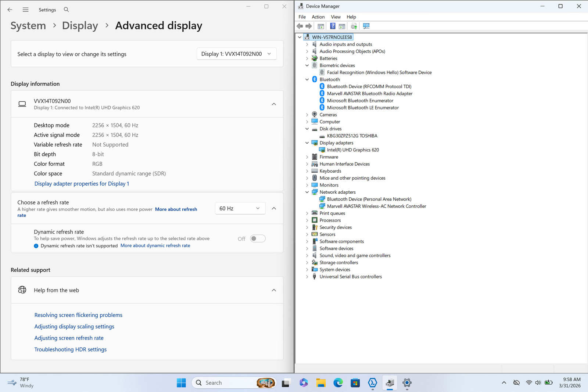Select KBG30ZPZ512G TOSHIBA disk drive
This screenshot has width=588, height=392.
point(352,136)
